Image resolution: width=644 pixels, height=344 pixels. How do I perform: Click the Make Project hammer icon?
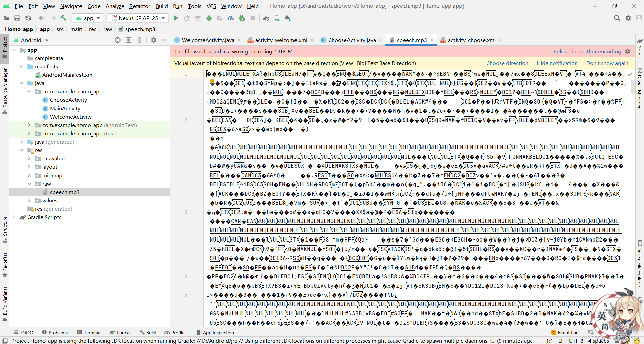(64, 18)
